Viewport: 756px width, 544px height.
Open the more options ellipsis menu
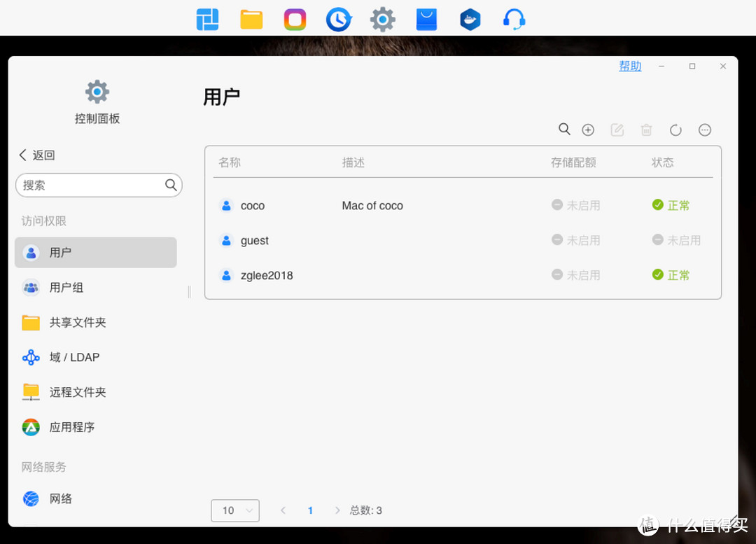[705, 130]
